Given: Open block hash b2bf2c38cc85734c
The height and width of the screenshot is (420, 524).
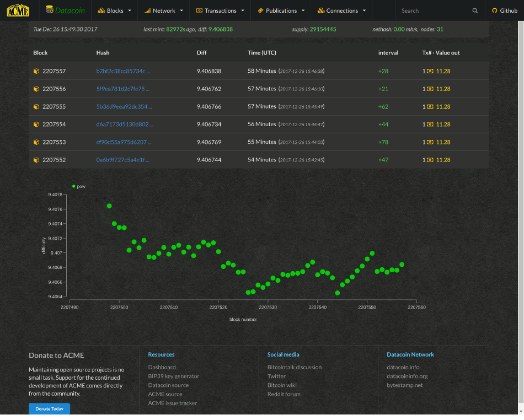Looking at the screenshot, I should click(x=123, y=71).
